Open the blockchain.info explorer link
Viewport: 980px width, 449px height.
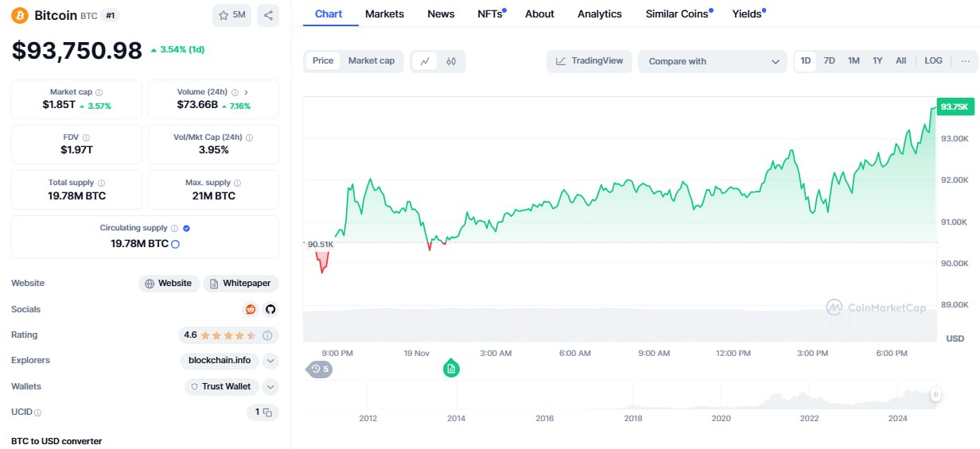[x=220, y=361]
